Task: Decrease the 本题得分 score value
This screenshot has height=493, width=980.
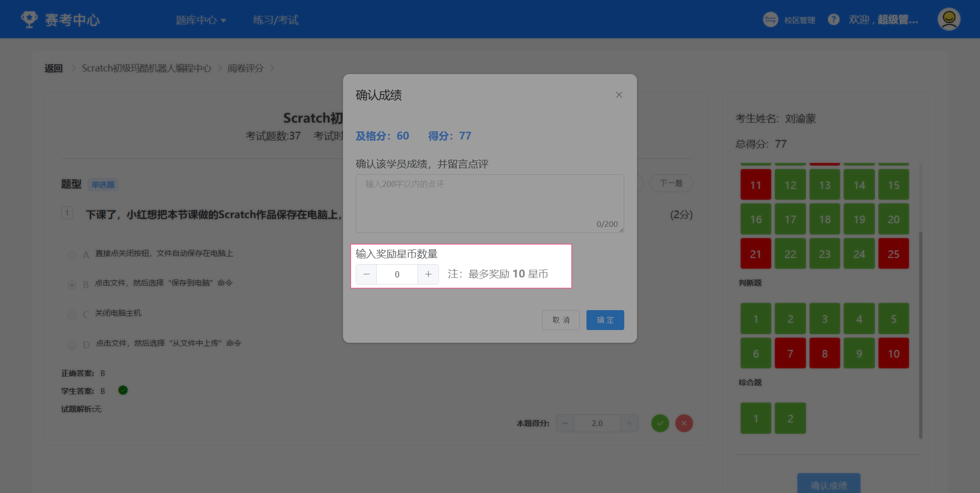Action: 565,424
